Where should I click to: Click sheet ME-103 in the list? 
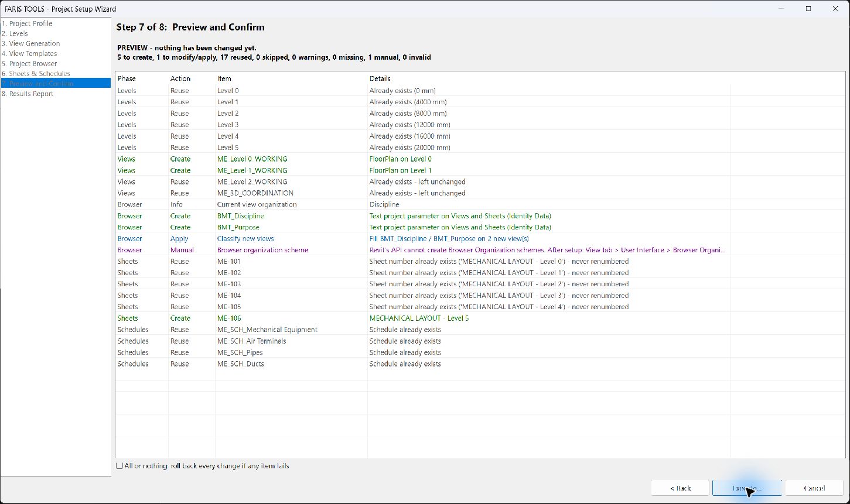click(229, 284)
